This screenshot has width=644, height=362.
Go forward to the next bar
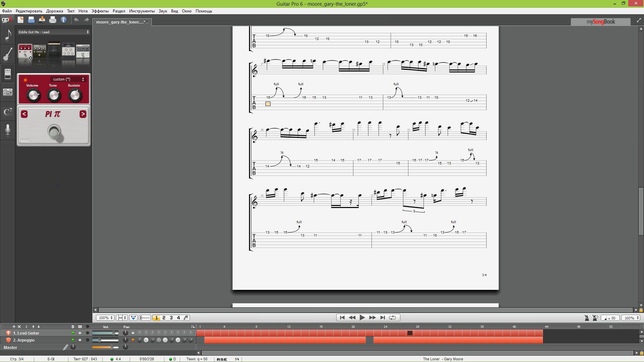coord(373,317)
